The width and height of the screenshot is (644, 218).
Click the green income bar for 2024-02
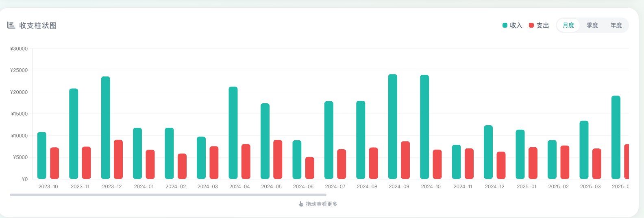tap(169, 153)
